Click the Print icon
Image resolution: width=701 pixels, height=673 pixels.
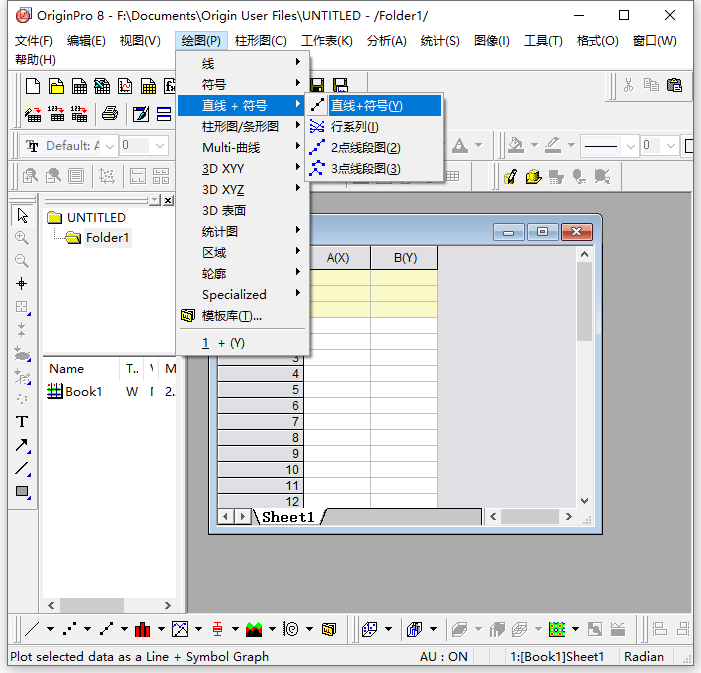(x=110, y=114)
